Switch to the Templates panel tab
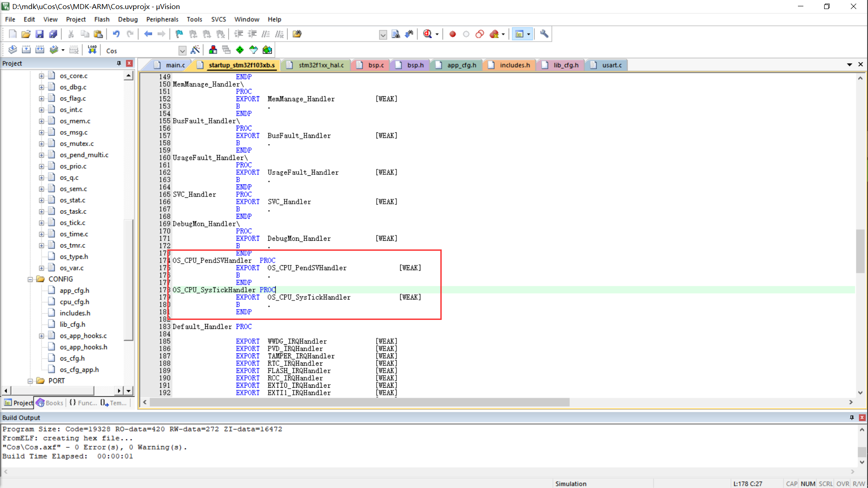 tap(114, 403)
